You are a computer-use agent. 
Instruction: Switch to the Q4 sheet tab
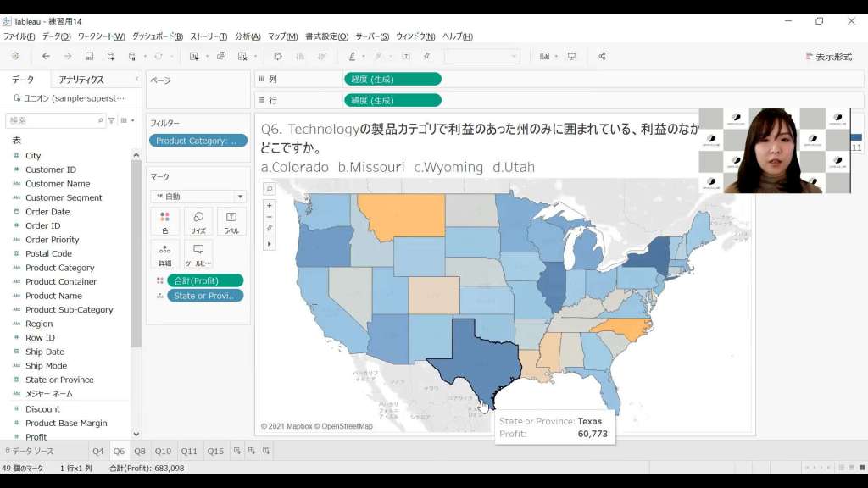coord(98,451)
